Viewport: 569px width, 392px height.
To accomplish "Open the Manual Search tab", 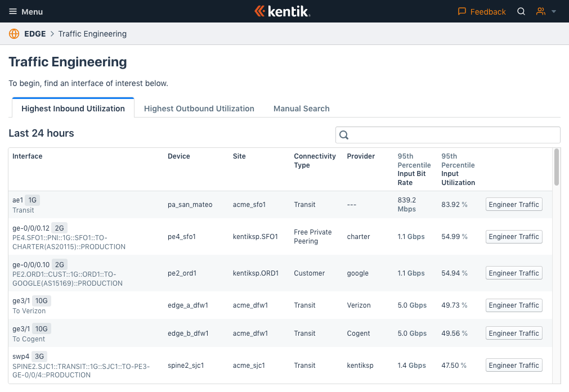I will (x=301, y=108).
